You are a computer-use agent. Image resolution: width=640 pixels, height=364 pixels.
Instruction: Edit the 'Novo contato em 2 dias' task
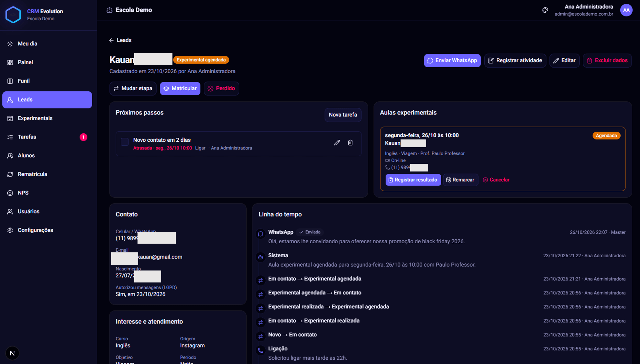coord(337,143)
